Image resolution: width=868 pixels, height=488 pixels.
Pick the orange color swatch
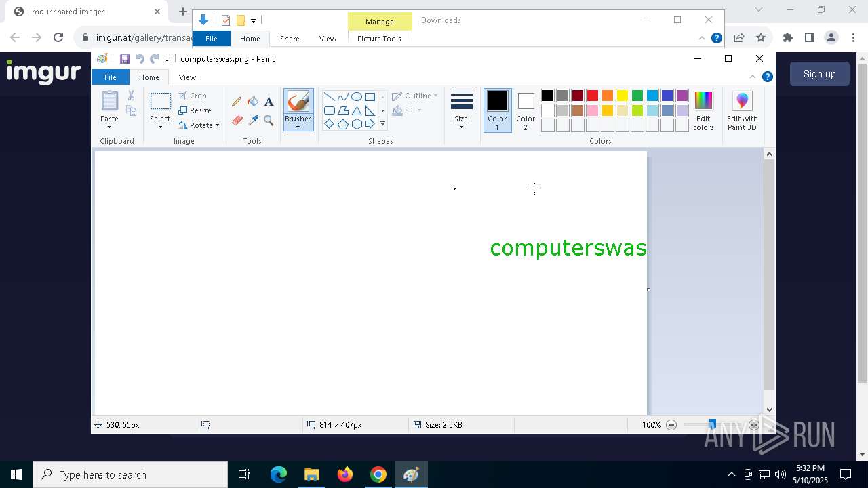click(x=608, y=96)
